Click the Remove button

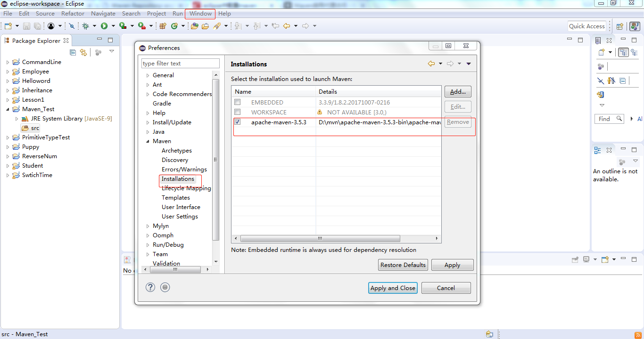tap(458, 122)
